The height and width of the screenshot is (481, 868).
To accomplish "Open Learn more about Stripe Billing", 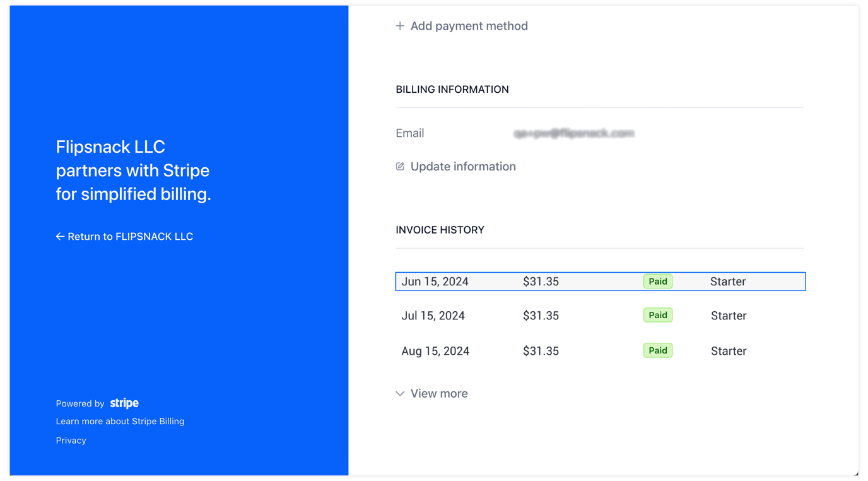I will pos(120,421).
